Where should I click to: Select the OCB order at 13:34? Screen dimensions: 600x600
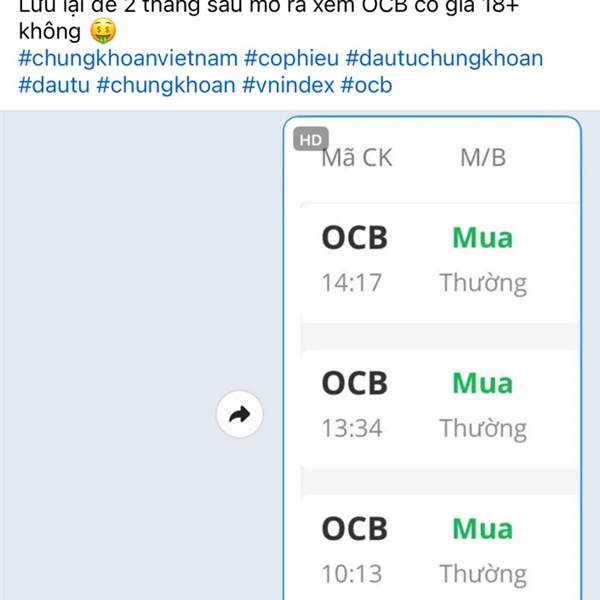click(440, 406)
